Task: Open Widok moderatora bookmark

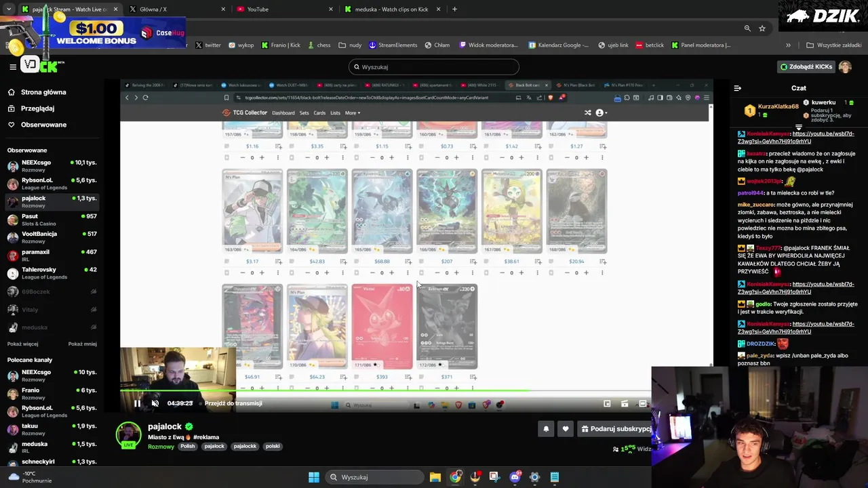Action: click(x=488, y=45)
